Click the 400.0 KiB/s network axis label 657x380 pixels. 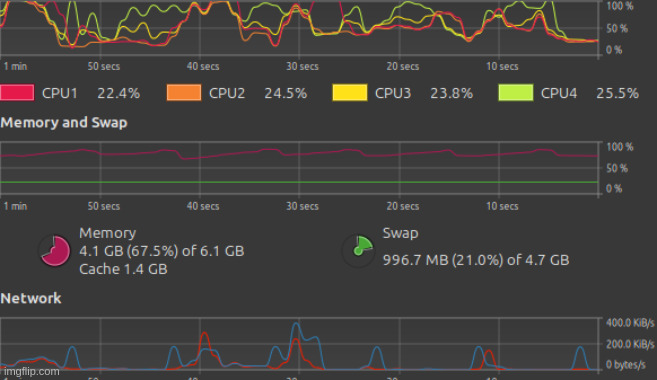pyautogui.click(x=630, y=323)
